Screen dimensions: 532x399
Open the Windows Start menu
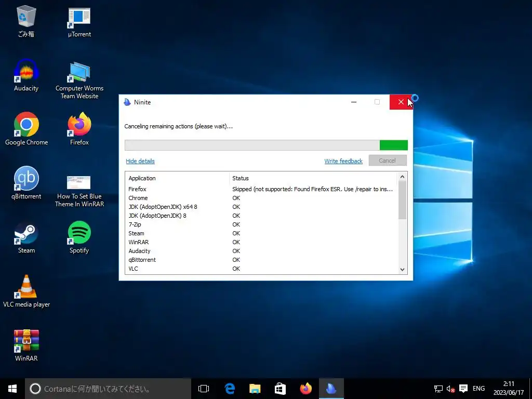coord(12,389)
